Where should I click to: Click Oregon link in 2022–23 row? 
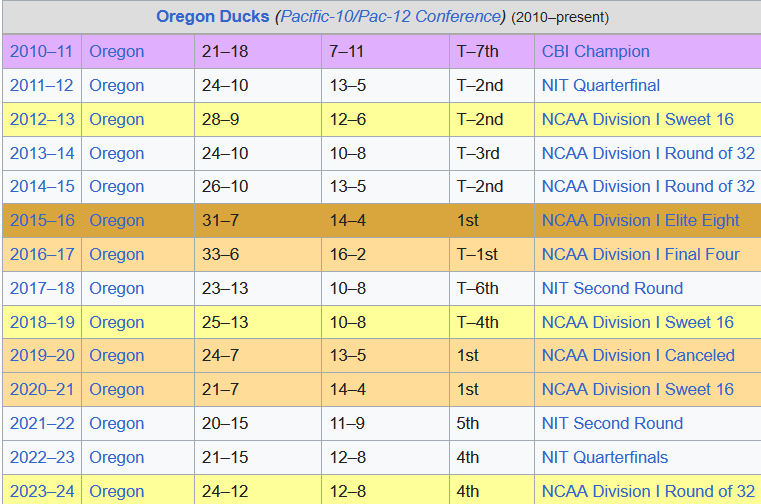click(x=116, y=457)
